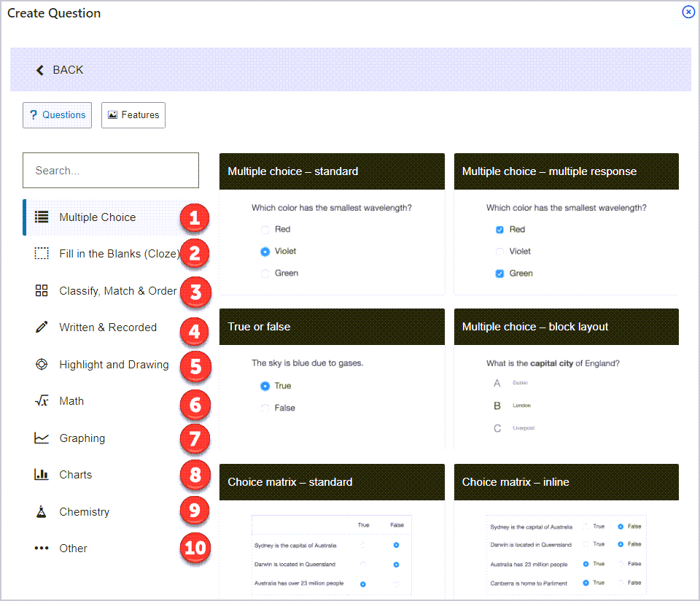Select True for Canberra row in inline matrix
The height and width of the screenshot is (601, 700).
(x=586, y=583)
